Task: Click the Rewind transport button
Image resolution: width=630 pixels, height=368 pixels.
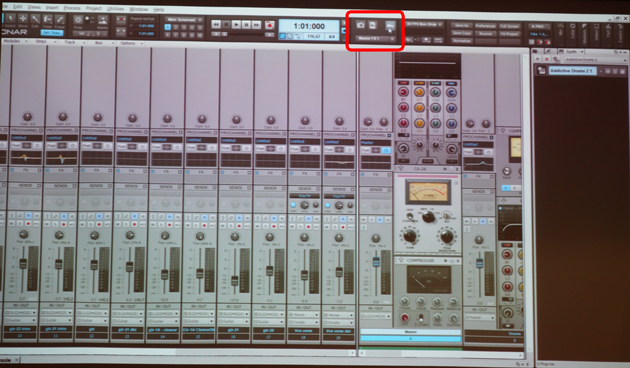Action: (216, 25)
